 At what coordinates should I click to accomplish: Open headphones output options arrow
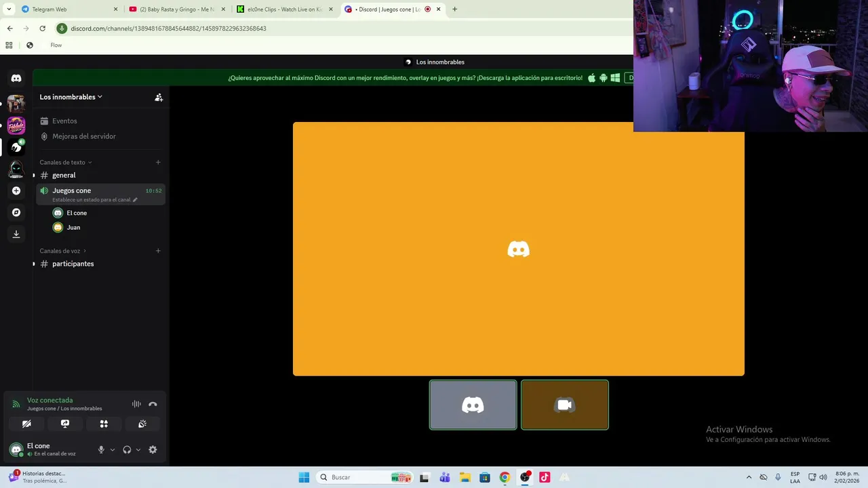(x=138, y=449)
